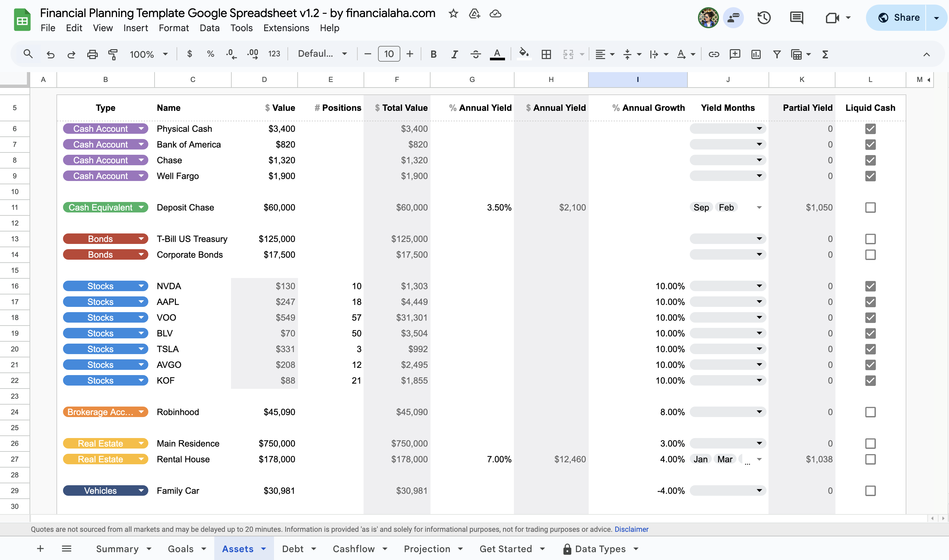Image resolution: width=949 pixels, height=560 pixels.
Task: Change the Cash Account type for Chase
Action: tap(141, 160)
